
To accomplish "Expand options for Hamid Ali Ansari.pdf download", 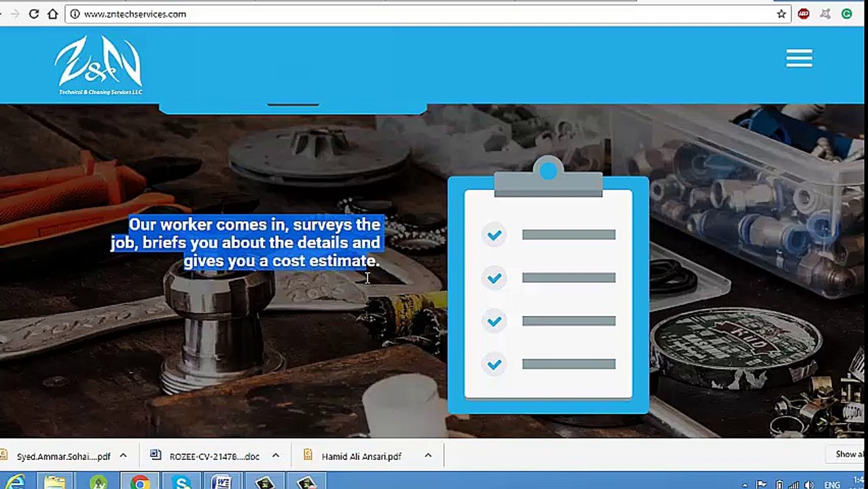I will (428, 456).
